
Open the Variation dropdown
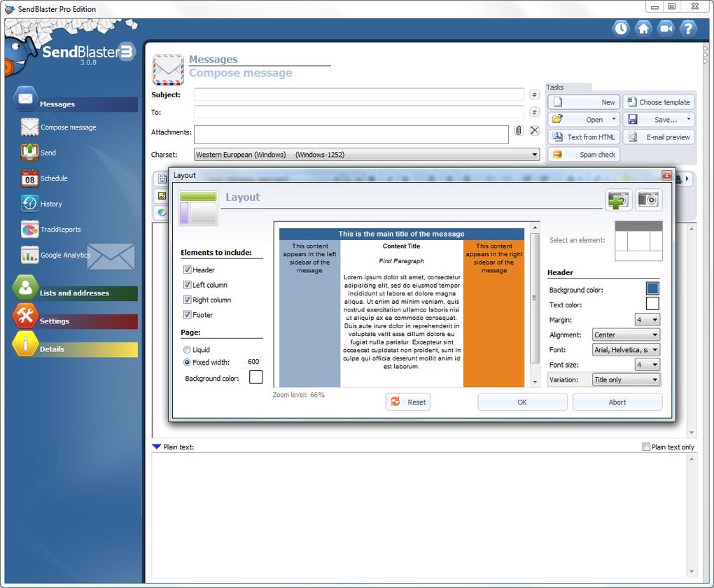point(626,379)
